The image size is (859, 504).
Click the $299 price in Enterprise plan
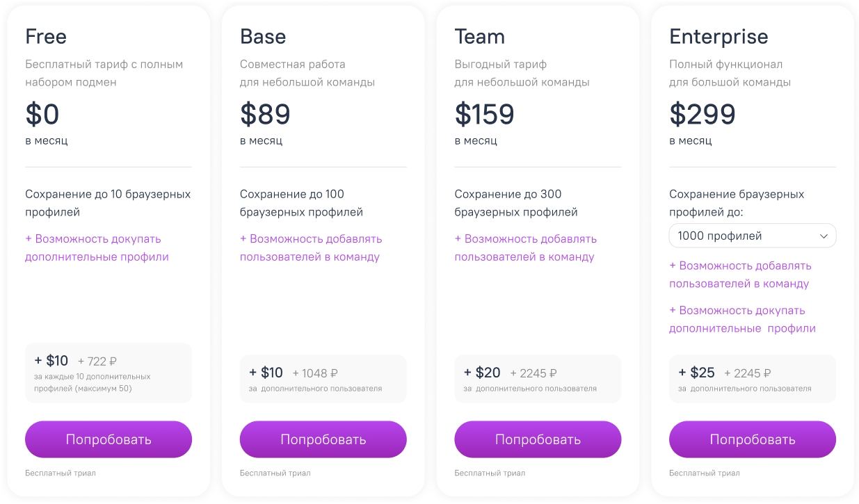point(703,114)
